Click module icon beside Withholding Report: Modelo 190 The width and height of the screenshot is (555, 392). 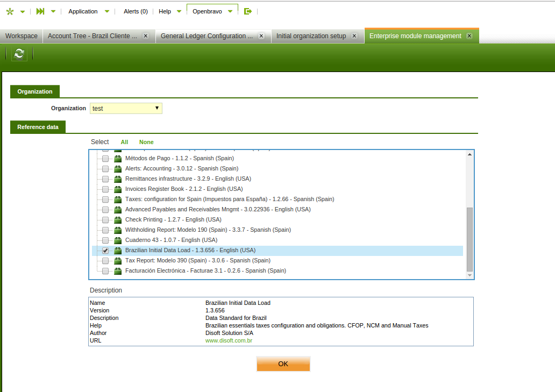(x=118, y=230)
